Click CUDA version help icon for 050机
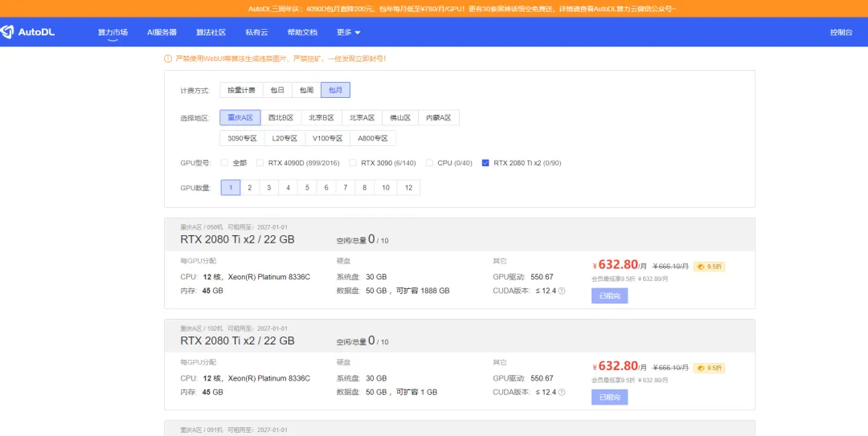 click(561, 291)
